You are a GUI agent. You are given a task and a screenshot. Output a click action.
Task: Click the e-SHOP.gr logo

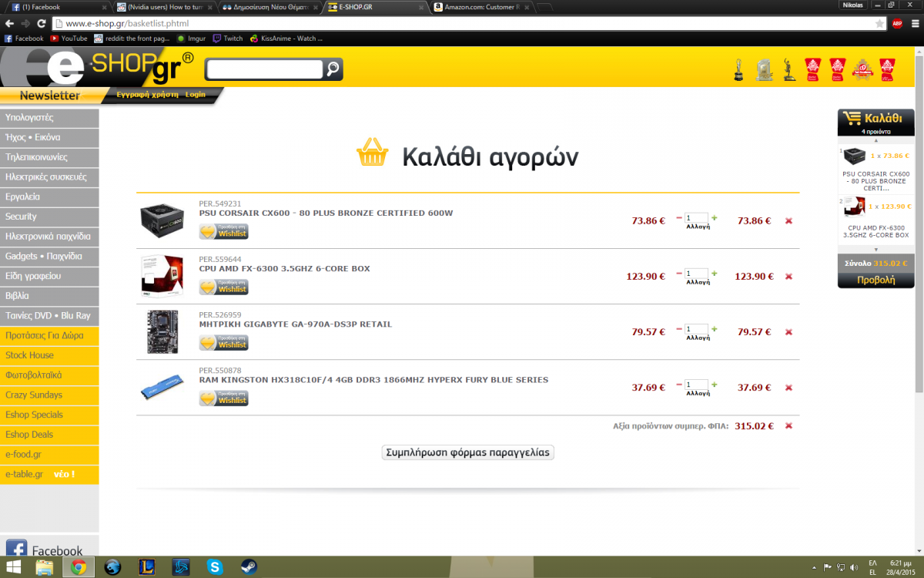click(x=96, y=68)
